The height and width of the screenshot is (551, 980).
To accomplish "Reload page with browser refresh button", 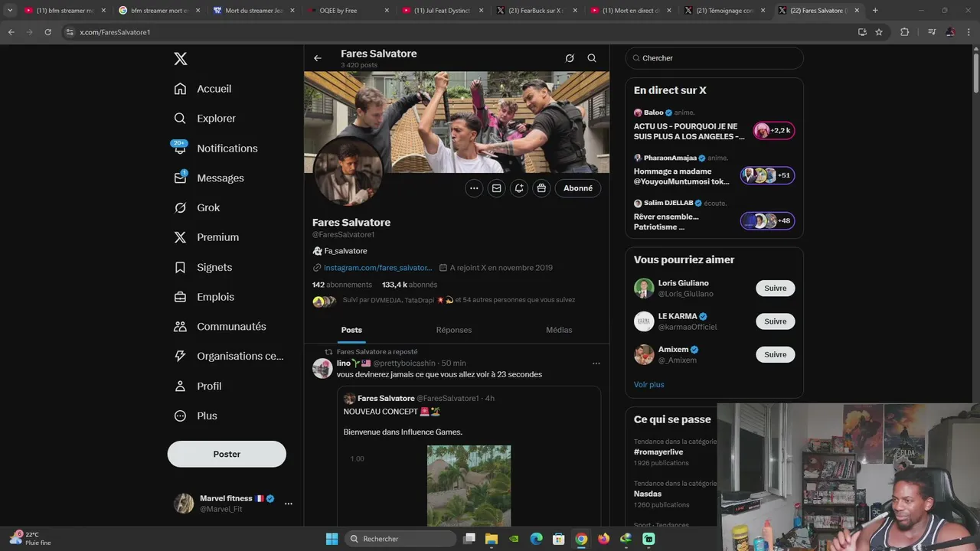I will pos(47,32).
